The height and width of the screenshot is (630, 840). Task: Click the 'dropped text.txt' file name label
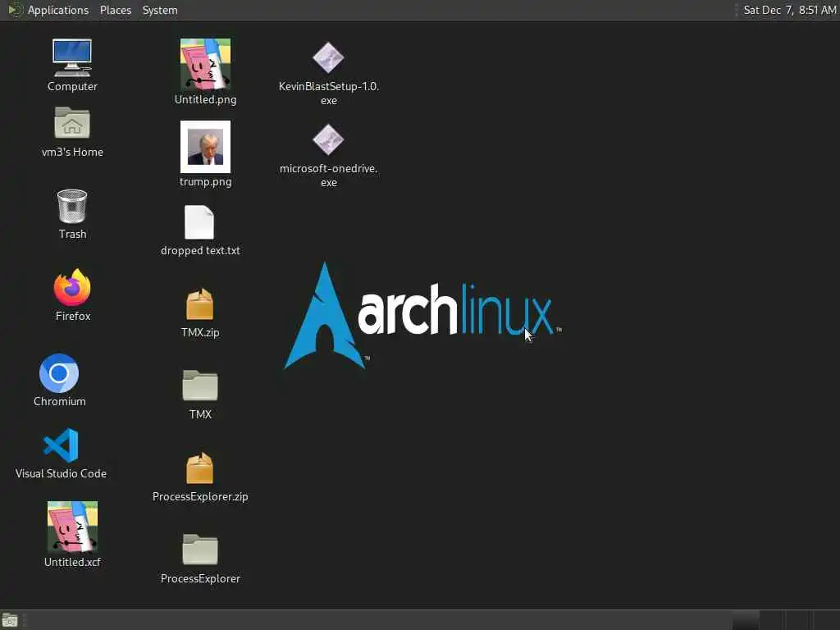click(x=200, y=251)
